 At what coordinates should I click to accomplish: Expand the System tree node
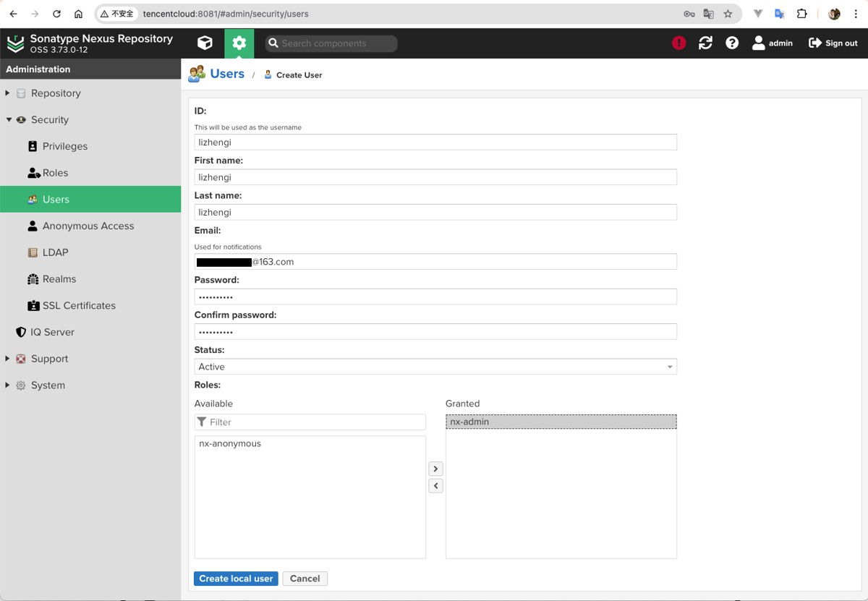pyautogui.click(x=8, y=385)
